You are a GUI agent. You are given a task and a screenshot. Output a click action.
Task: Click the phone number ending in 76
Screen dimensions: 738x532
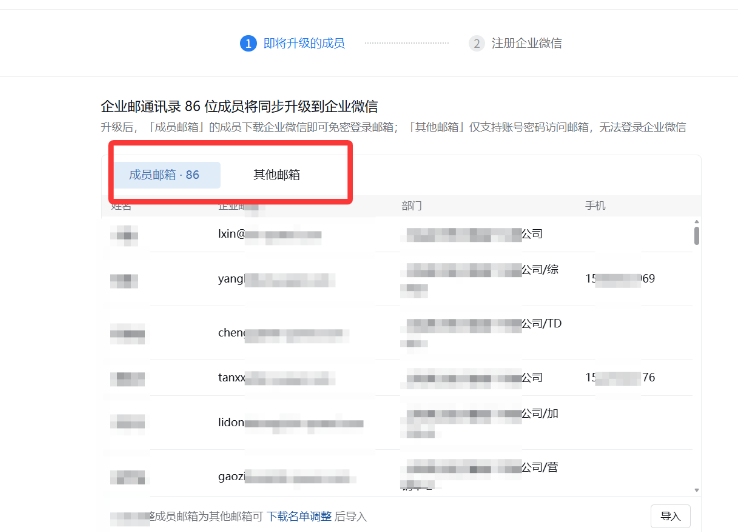click(620, 378)
